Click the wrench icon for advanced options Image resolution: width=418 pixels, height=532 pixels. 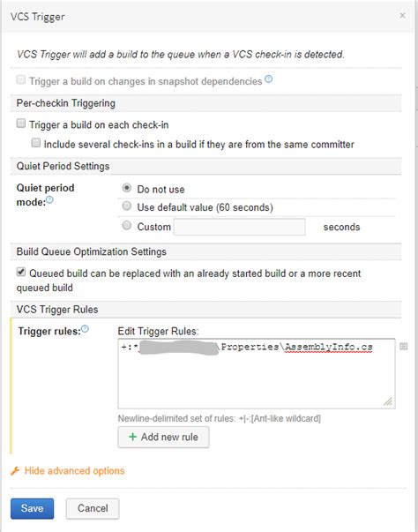coord(15,471)
